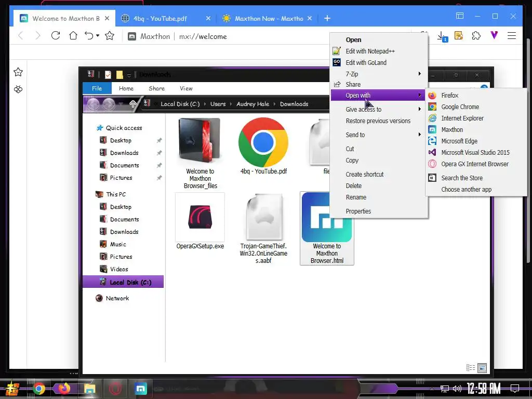This screenshot has height=399, width=532.
Task: Select Local Disk (C:) in breadcrumb
Action: click(180, 104)
